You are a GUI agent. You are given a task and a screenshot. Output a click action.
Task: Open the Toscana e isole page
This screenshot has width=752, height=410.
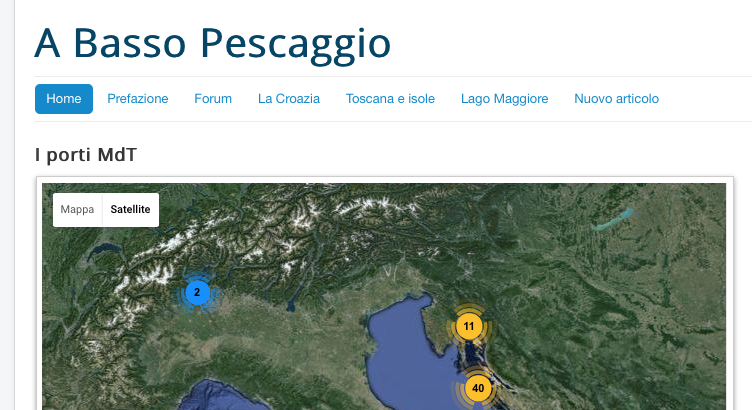point(390,99)
